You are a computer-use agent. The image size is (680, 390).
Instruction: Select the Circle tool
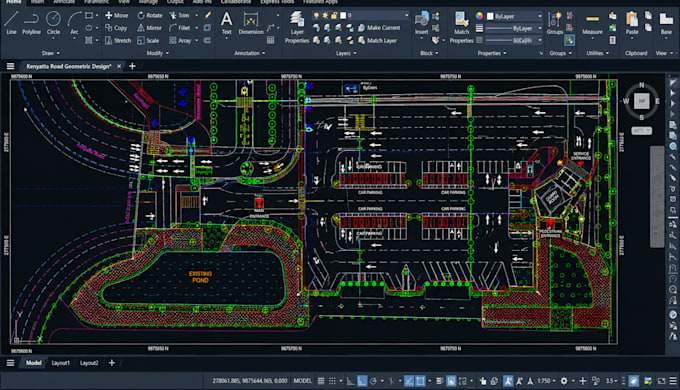53,23
